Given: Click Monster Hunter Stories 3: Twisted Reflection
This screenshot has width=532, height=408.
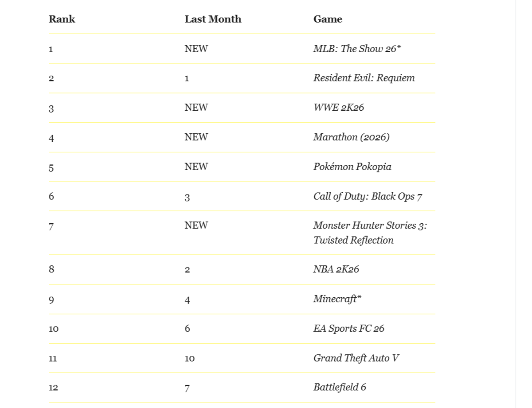Looking at the screenshot, I should 370,233.
